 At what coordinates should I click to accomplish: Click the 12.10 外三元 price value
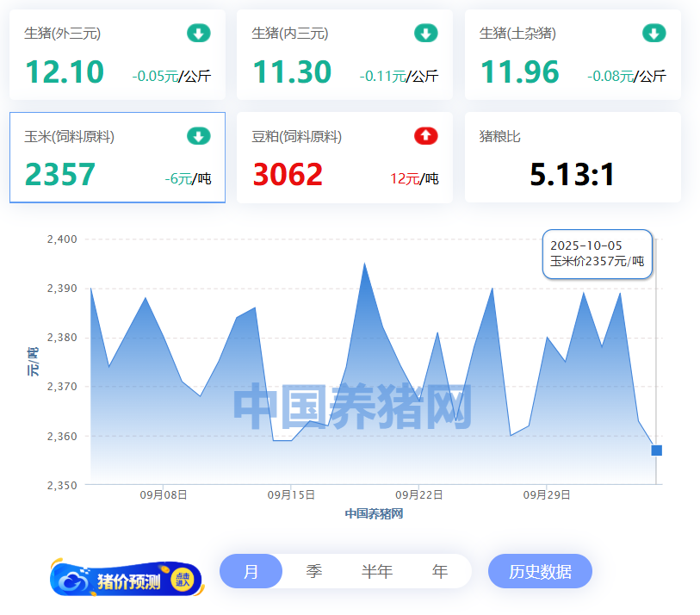tap(65, 72)
